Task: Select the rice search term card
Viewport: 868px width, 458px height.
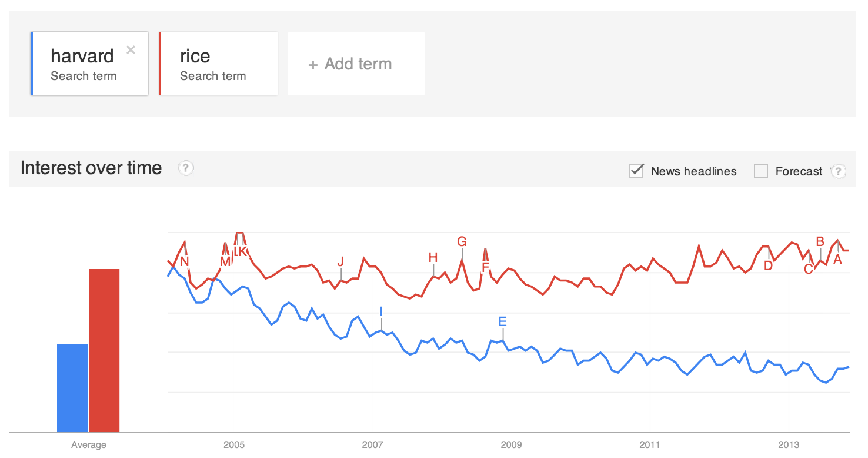Action: click(x=218, y=64)
